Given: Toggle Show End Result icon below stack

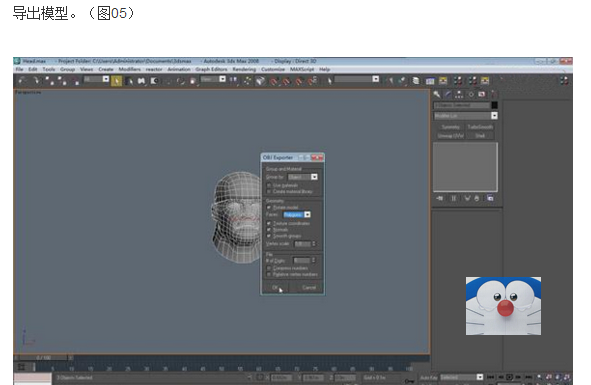Looking at the screenshot, I should pyautogui.click(x=454, y=198).
